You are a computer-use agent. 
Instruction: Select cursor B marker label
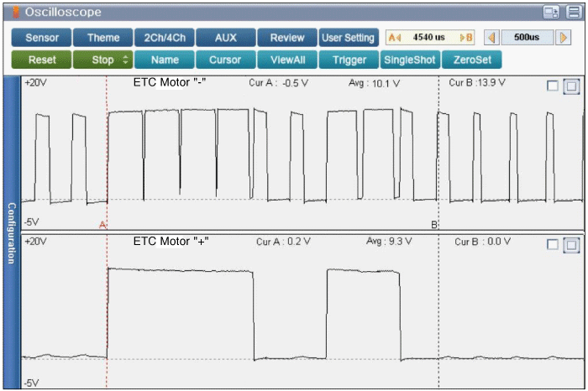tap(434, 225)
